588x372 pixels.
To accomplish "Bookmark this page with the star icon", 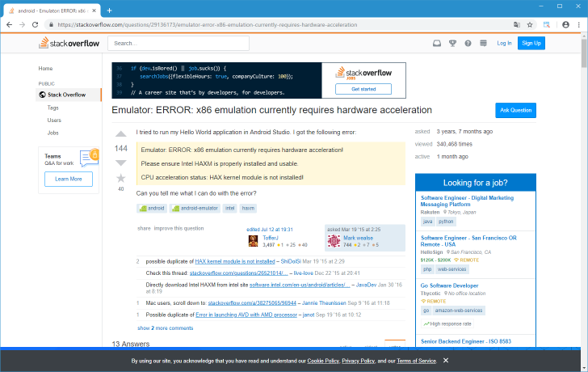I will coord(530,25).
